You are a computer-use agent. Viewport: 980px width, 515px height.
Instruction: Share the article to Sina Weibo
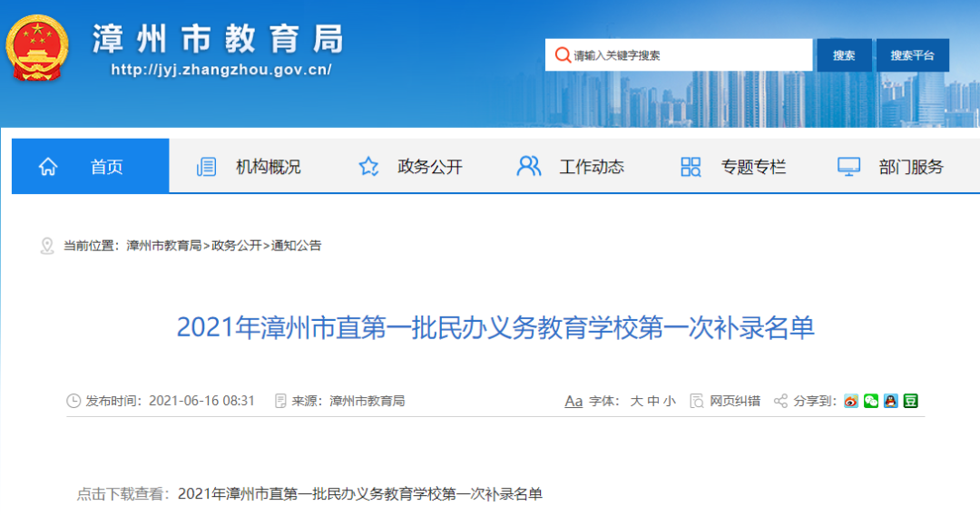click(850, 401)
